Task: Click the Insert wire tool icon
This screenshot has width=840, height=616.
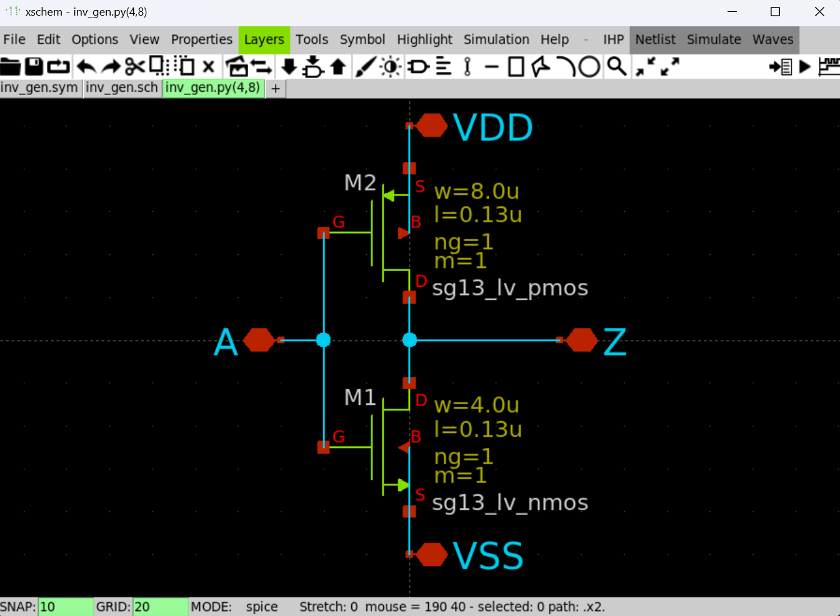Action: pos(491,66)
